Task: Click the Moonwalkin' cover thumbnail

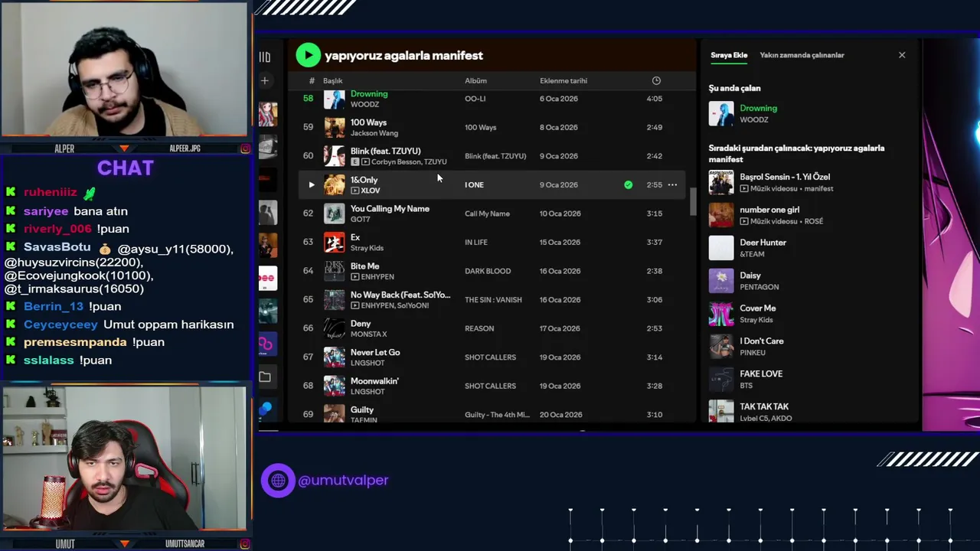Action: [x=335, y=386]
